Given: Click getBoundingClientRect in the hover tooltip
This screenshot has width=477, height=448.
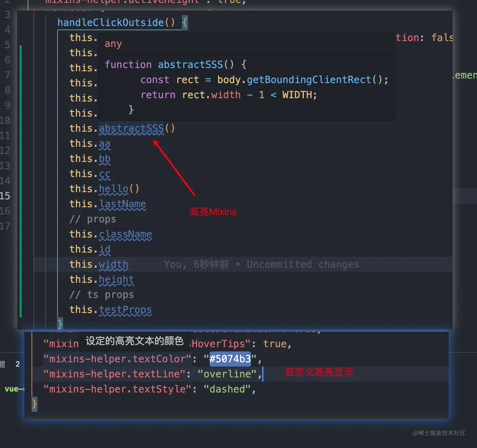Looking at the screenshot, I should (x=309, y=79).
